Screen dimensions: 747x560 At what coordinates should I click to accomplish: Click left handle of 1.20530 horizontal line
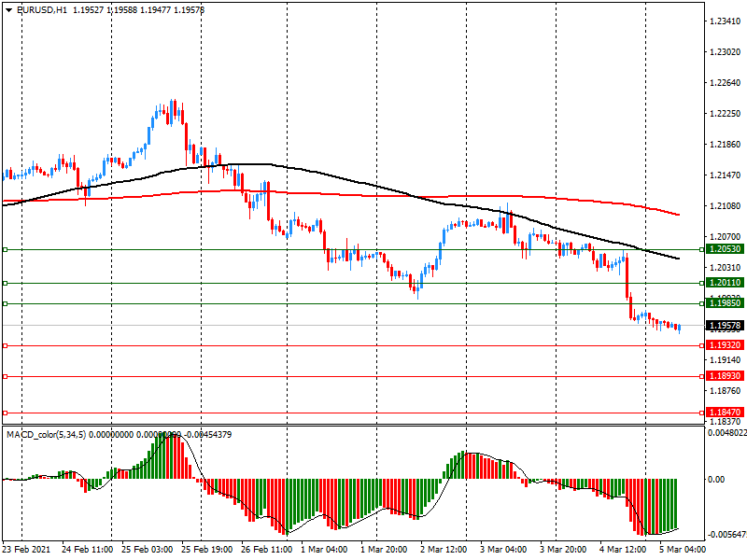[5, 249]
